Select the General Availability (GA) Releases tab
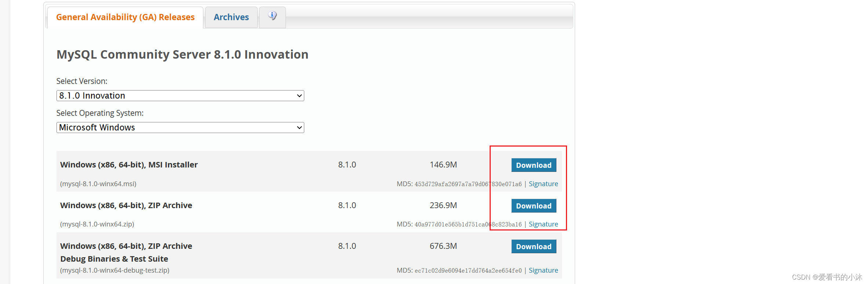Viewport: 868px width, 284px height. 125,17
